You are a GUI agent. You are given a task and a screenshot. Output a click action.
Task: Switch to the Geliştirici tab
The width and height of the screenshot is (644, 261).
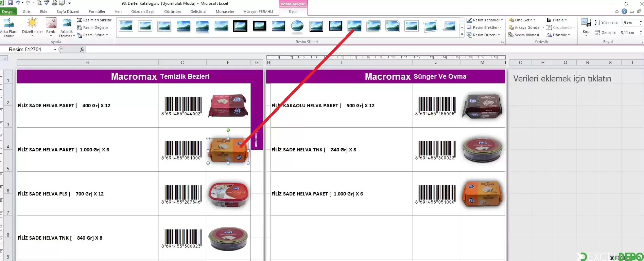pyautogui.click(x=198, y=12)
